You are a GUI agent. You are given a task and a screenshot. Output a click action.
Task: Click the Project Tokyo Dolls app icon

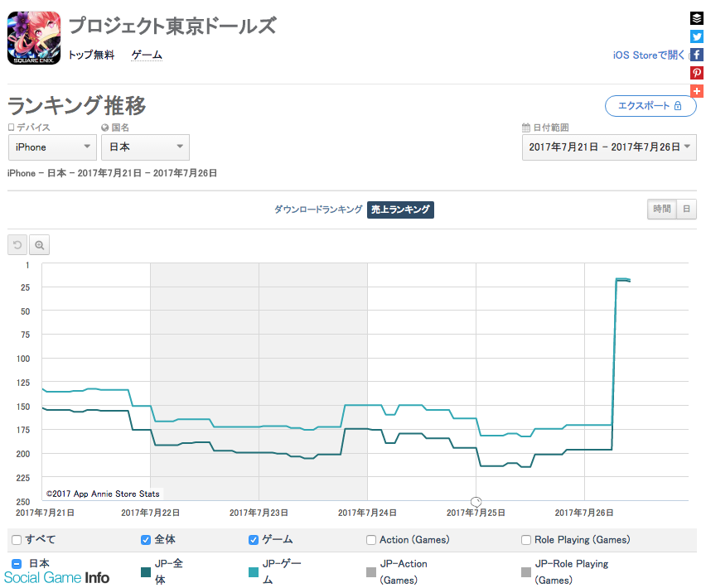[34, 38]
